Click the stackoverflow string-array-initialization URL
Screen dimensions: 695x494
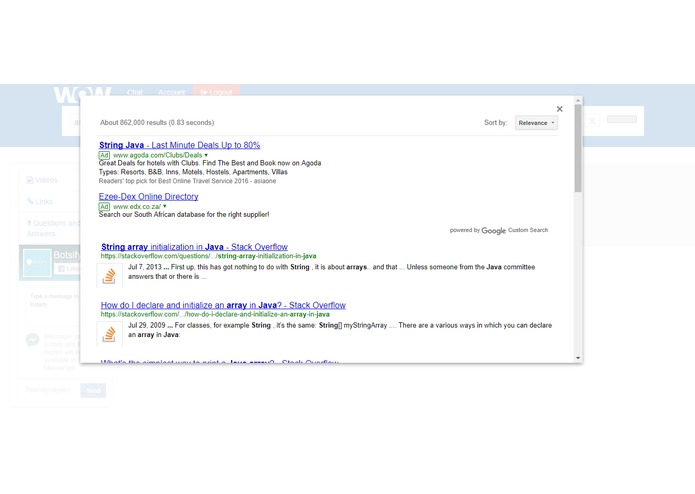(208, 256)
